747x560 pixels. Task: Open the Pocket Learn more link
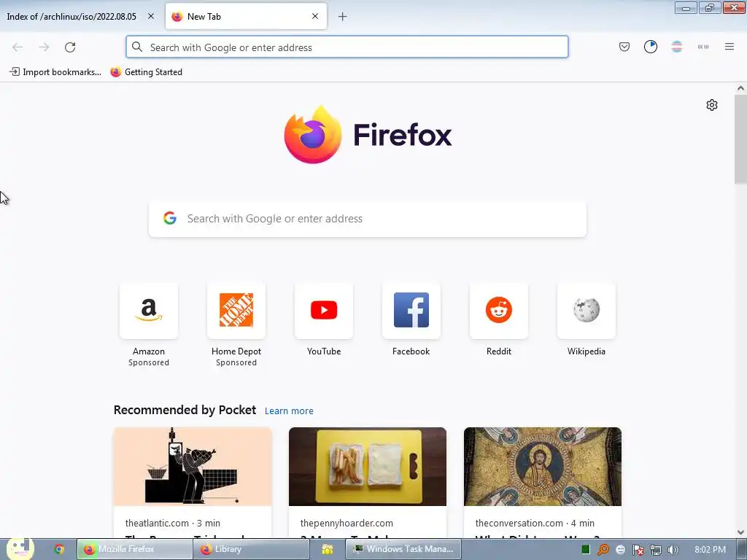click(x=289, y=411)
